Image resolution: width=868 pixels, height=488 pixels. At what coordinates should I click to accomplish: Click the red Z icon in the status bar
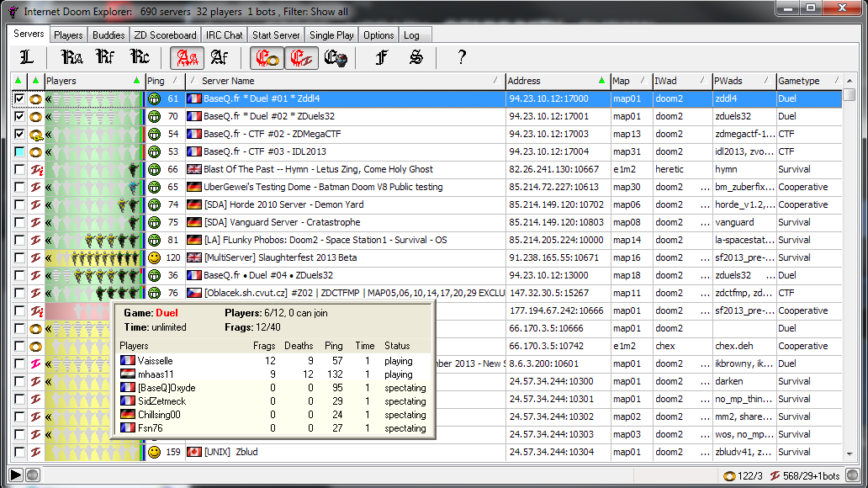[775, 476]
